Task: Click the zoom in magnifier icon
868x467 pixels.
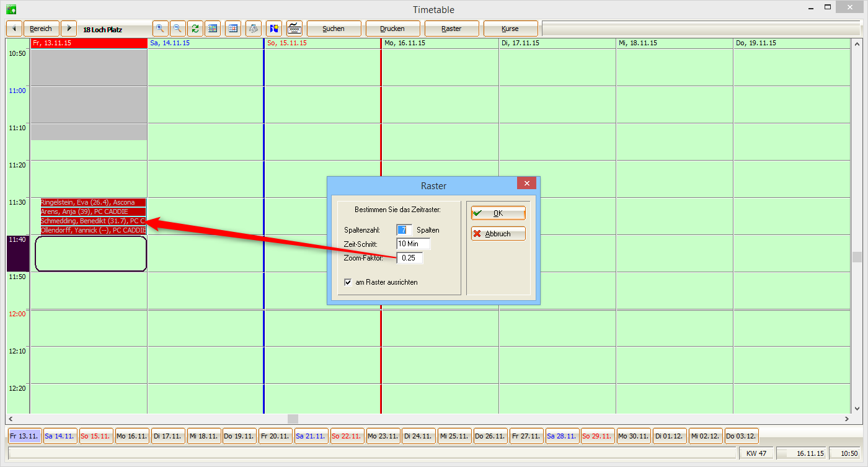Action: (x=160, y=29)
